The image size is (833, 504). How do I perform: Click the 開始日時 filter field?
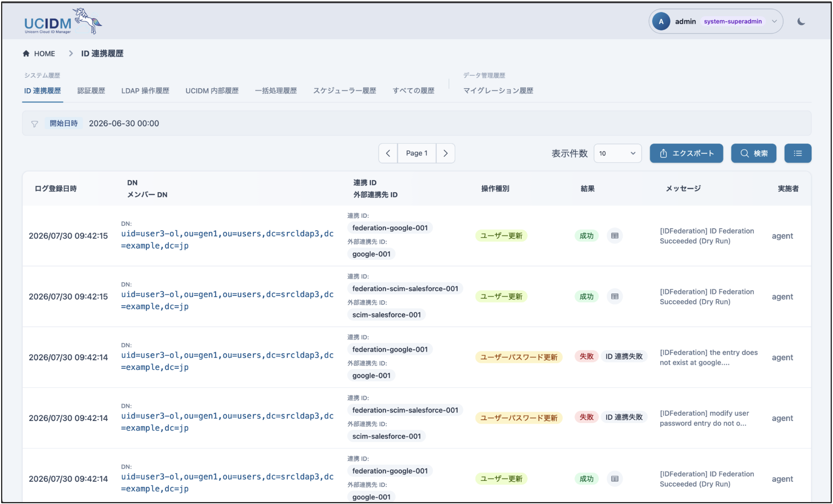pyautogui.click(x=416, y=123)
